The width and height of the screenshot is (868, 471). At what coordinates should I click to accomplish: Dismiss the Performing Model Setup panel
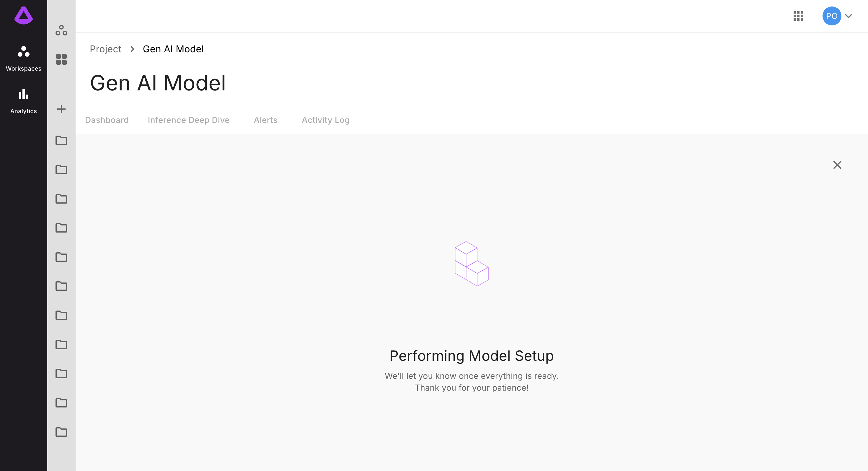point(837,165)
